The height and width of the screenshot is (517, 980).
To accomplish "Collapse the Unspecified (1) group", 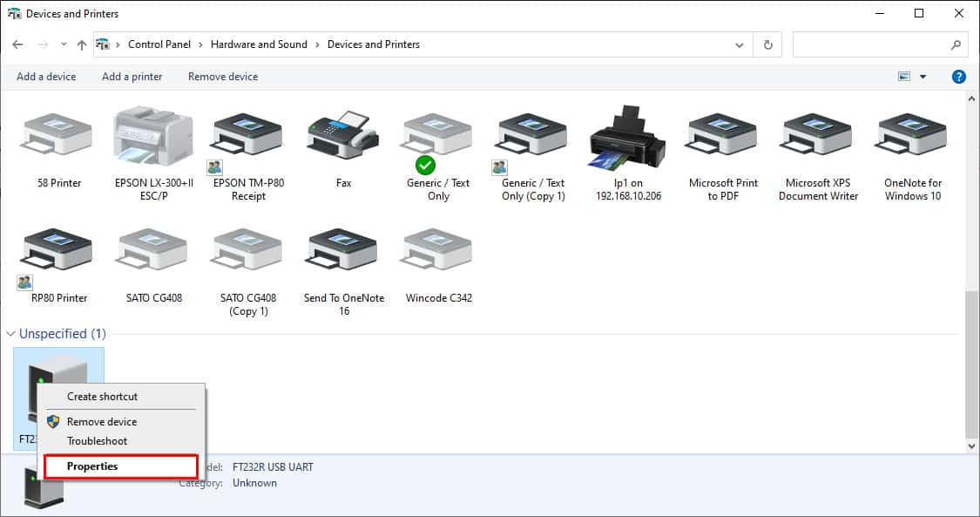I will [10, 334].
